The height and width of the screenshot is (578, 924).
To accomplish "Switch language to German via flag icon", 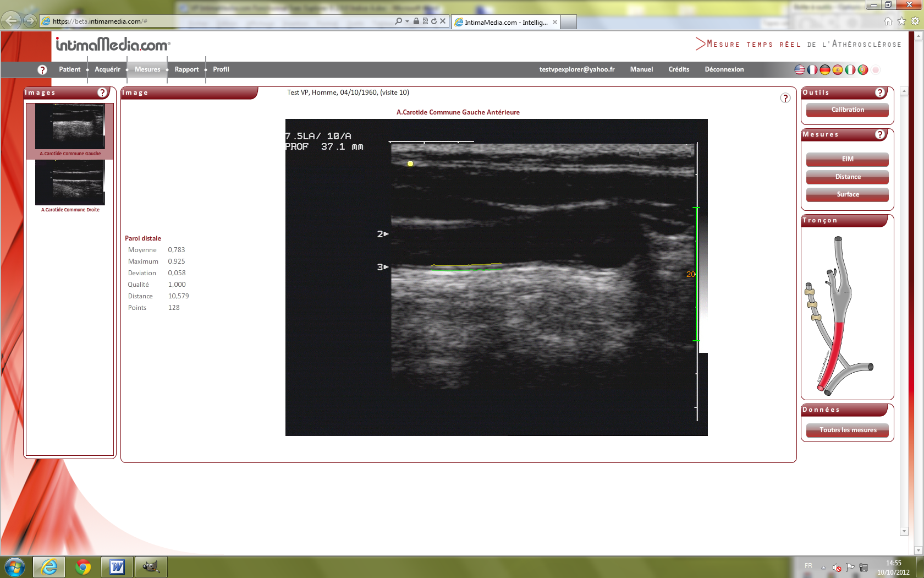I will (x=824, y=70).
